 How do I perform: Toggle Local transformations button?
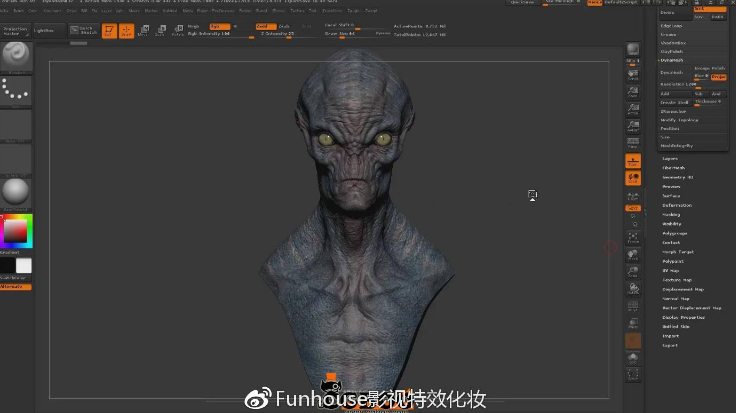coord(633,178)
